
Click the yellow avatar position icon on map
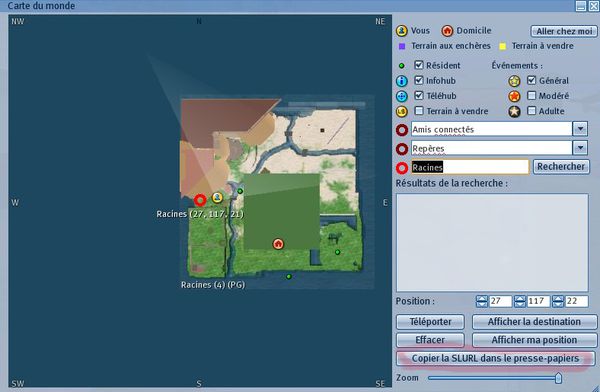pyautogui.click(x=217, y=198)
